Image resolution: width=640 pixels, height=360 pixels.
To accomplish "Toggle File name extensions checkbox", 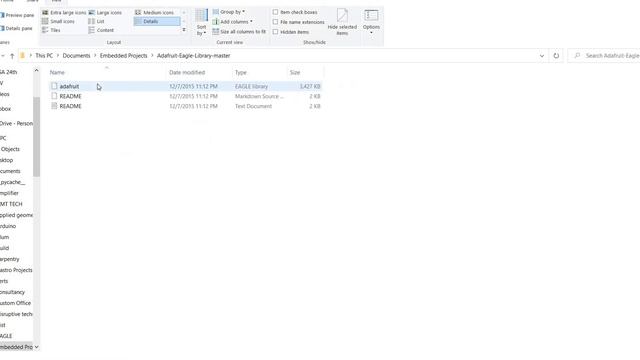I will [x=276, y=22].
